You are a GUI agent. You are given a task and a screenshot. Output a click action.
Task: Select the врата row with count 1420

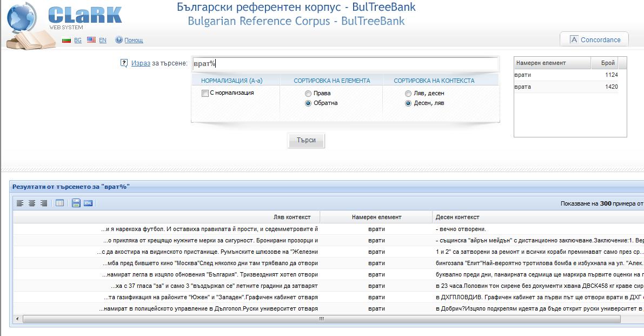point(566,87)
